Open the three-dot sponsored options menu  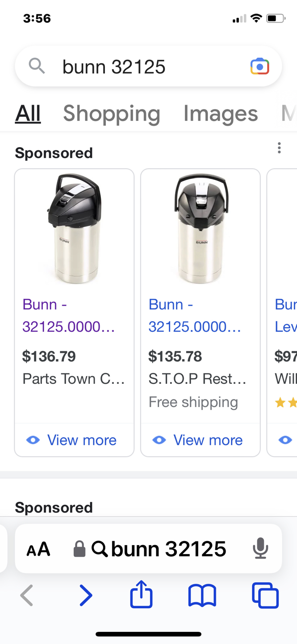click(279, 148)
